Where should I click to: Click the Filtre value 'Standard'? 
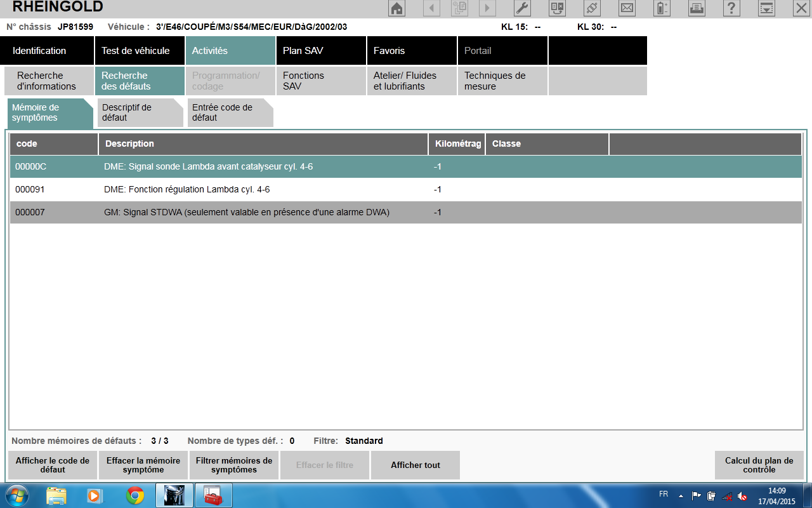click(x=364, y=441)
